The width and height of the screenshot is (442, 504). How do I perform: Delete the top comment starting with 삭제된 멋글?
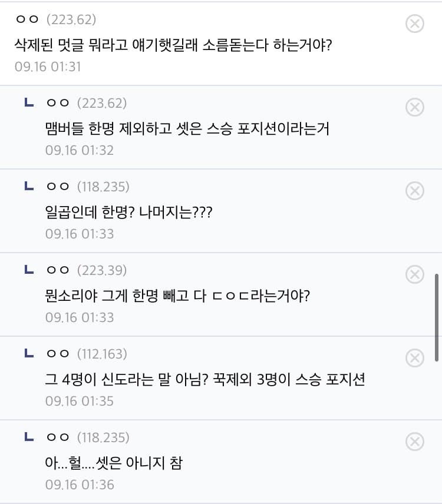pos(415,24)
